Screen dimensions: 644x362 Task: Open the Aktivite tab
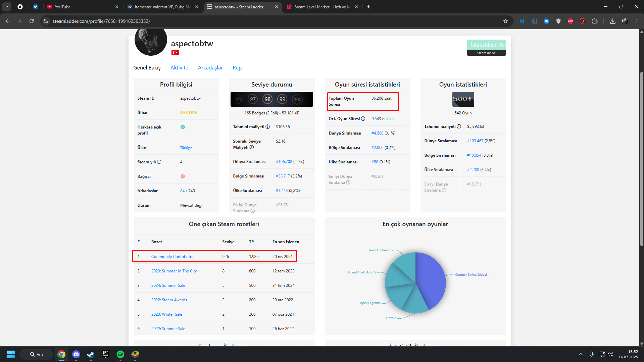point(179,68)
